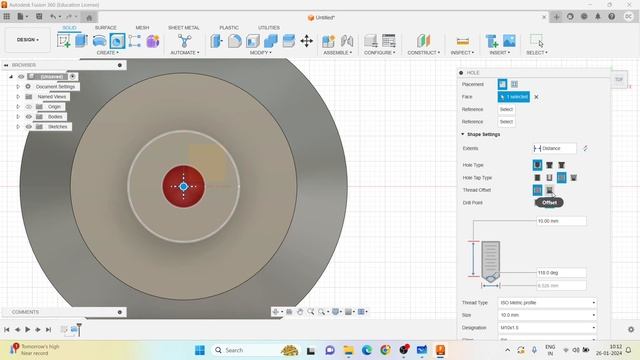Viewport: 640px width, 360px height.
Task: Select the Extrude tool icon
Action: pyautogui.click(x=81, y=41)
